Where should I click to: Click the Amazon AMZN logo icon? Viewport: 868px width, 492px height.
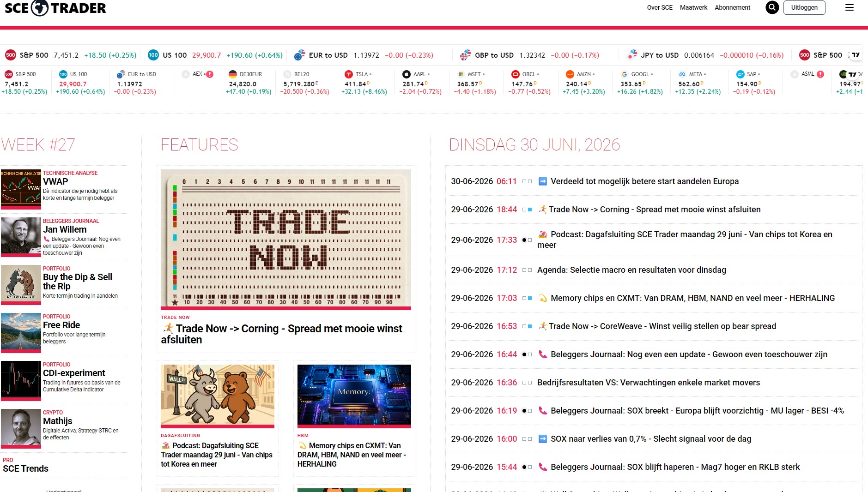point(570,74)
